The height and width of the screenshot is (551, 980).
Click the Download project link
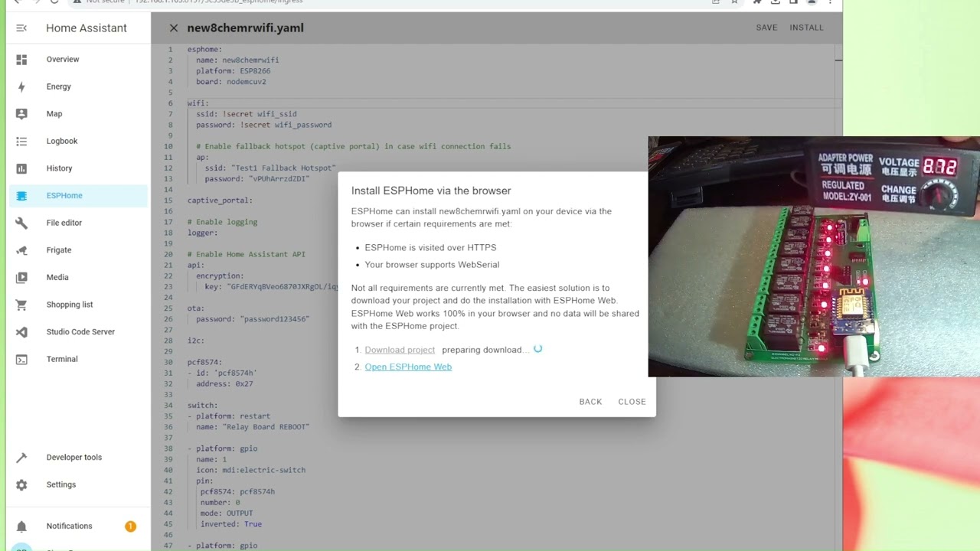[400, 350]
